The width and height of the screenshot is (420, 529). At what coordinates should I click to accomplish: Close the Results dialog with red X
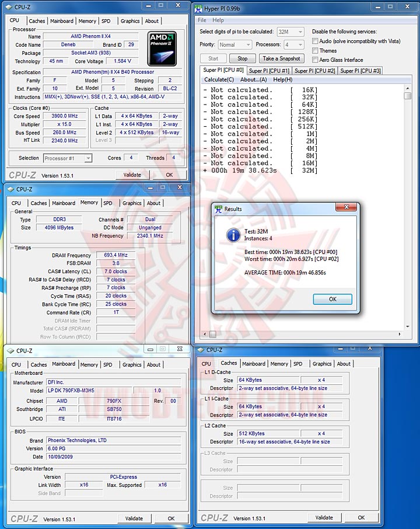(346, 207)
